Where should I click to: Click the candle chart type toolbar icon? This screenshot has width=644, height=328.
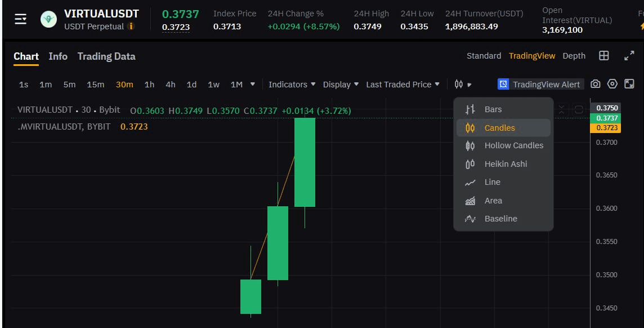[459, 85]
